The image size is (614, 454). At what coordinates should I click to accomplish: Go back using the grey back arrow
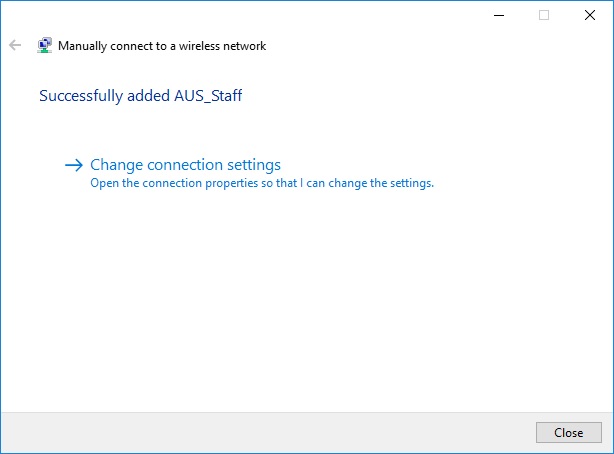pyautogui.click(x=15, y=45)
